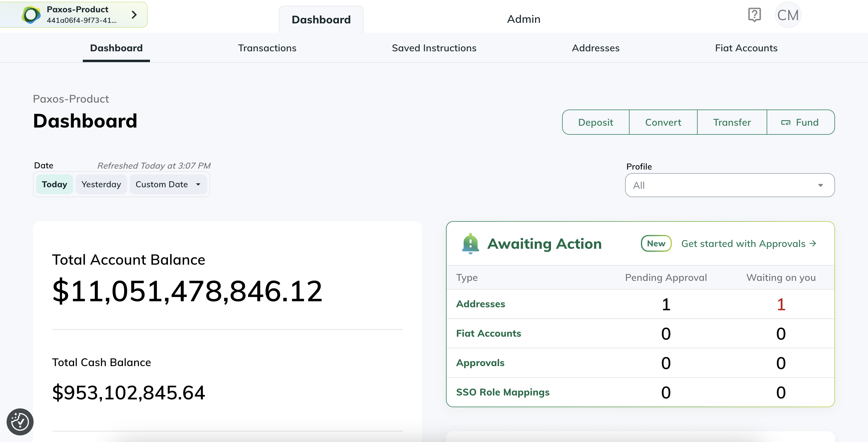Go to the Saved Instructions tab
The width and height of the screenshot is (868, 442).
coord(434,48)
